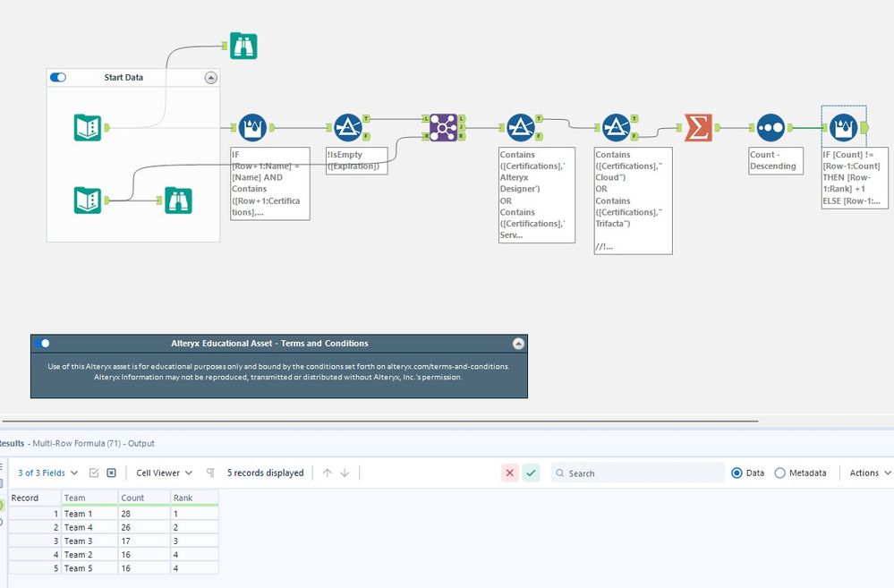This screenshot has width=894, height=588.
Task: Click the F output anchor of the Cloud Filter
Action: [x=634, y=136]
